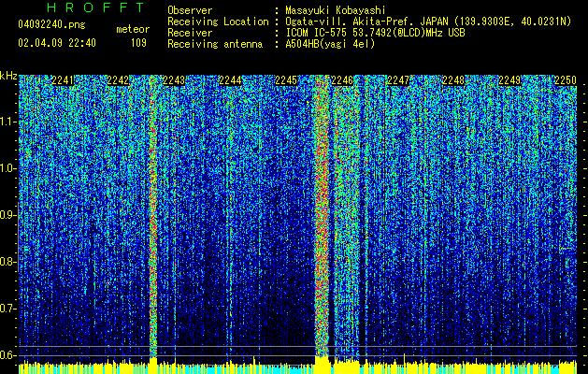The height and width of the screenshot is (374, 588).
Task: Click the 1.0 kHz axis label
Action: tap(8, 169)
